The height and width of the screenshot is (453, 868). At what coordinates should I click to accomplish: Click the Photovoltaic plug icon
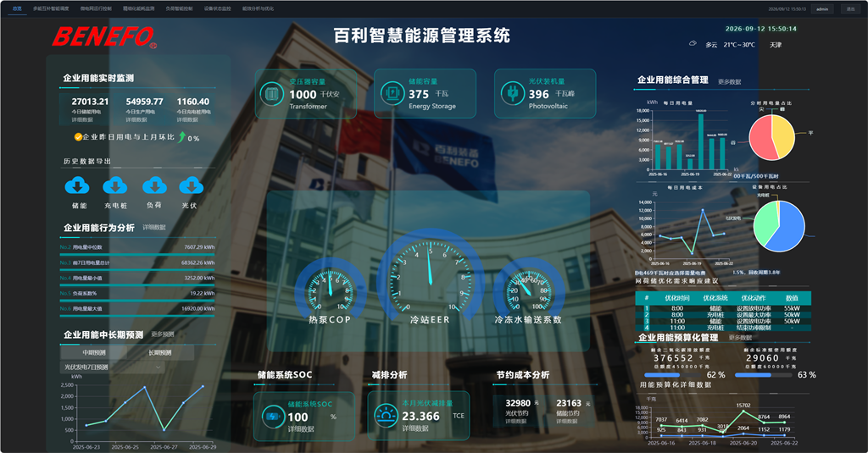point(513,93)
